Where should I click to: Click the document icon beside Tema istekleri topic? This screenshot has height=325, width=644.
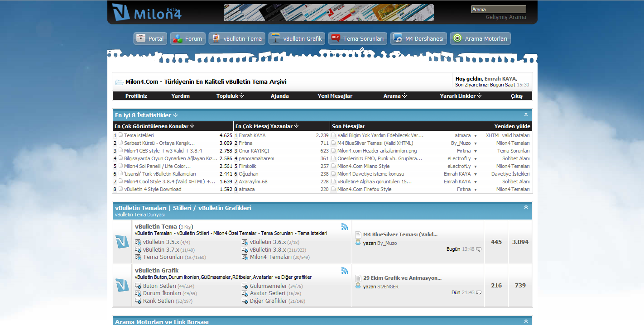(120, 135)
